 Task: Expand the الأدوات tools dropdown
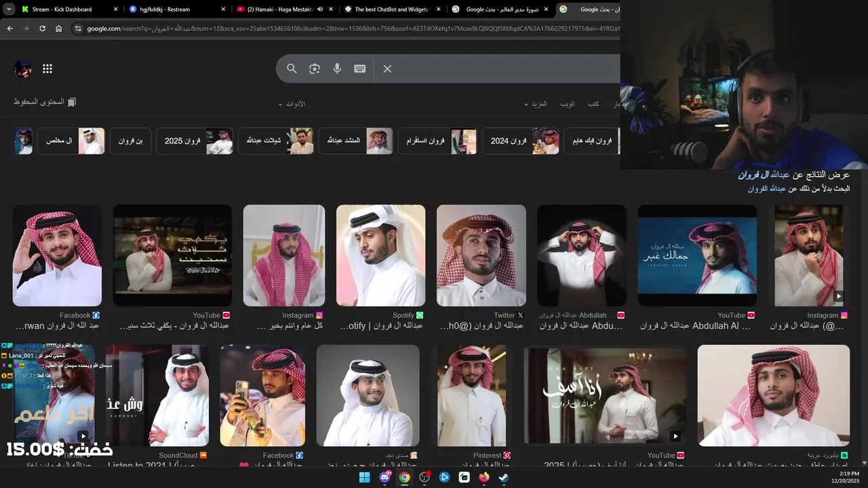coord(292,104)
